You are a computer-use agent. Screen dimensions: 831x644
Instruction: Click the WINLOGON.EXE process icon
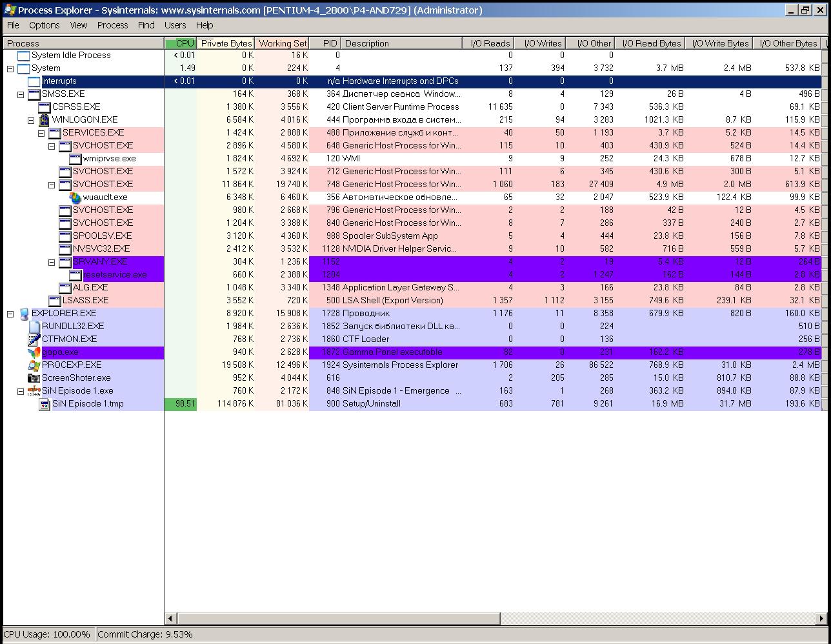tap(45, 120)
